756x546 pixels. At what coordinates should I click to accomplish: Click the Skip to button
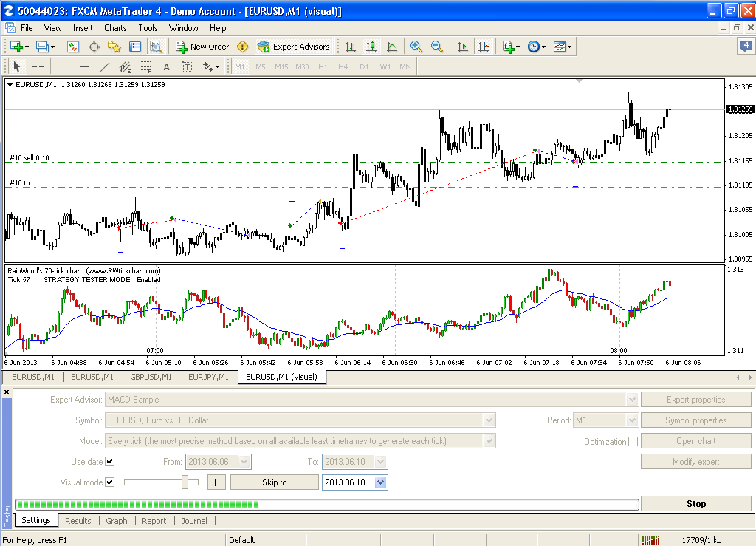click(x=275, y=482)
